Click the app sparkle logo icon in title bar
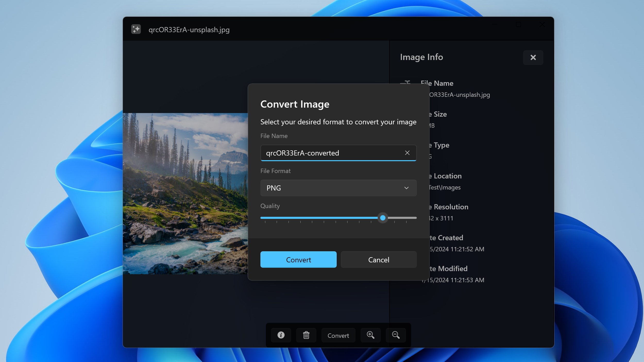Viewport: 644px width, 362px height. 136,29
